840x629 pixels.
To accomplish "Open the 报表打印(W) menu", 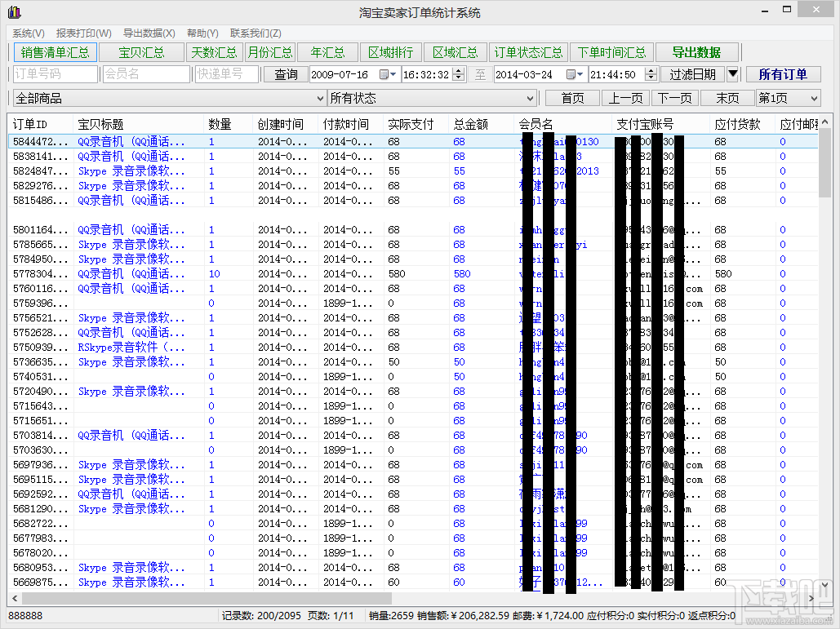I will (x=83, y=33).
